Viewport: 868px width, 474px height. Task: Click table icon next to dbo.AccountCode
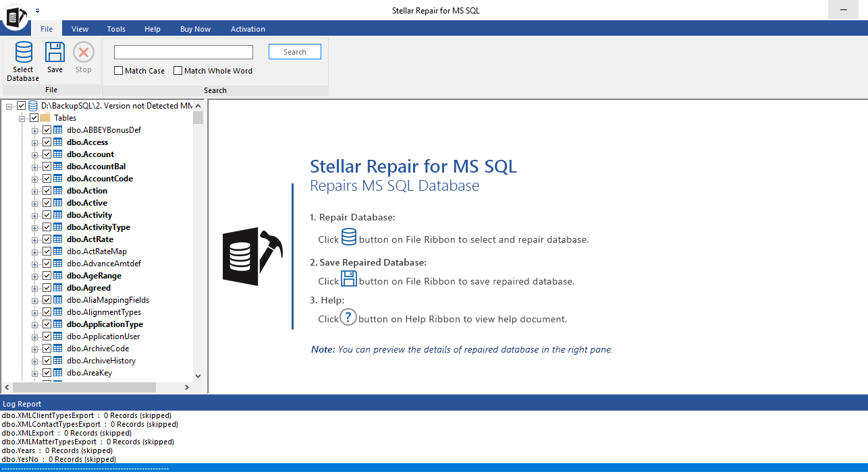[58, 179]
